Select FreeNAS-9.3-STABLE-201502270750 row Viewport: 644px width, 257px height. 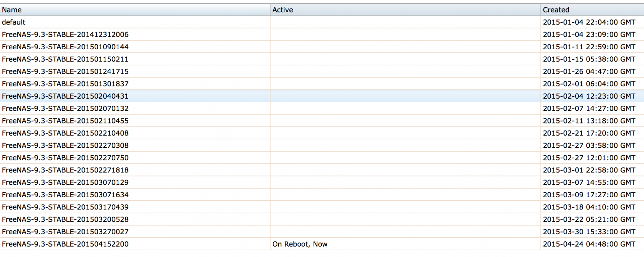322,158
